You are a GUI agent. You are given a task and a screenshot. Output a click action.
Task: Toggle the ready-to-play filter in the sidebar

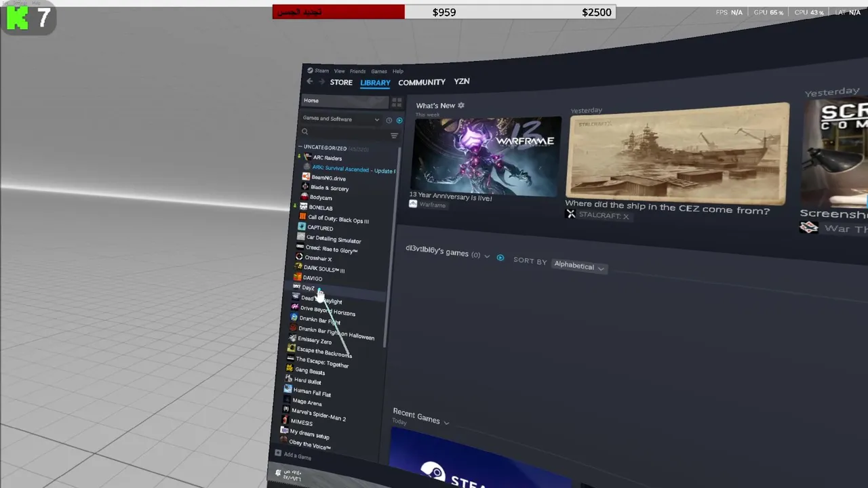click(x=399, y=120)
